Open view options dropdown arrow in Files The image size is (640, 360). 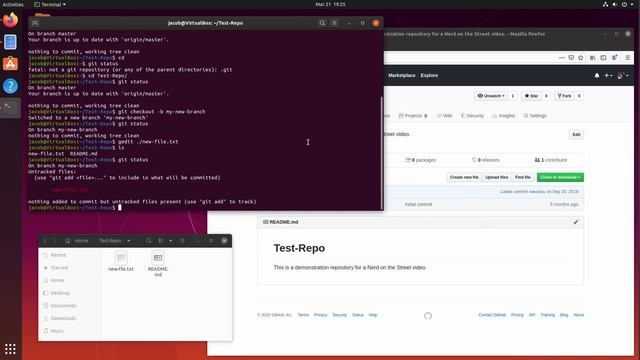tap(171, 241)
